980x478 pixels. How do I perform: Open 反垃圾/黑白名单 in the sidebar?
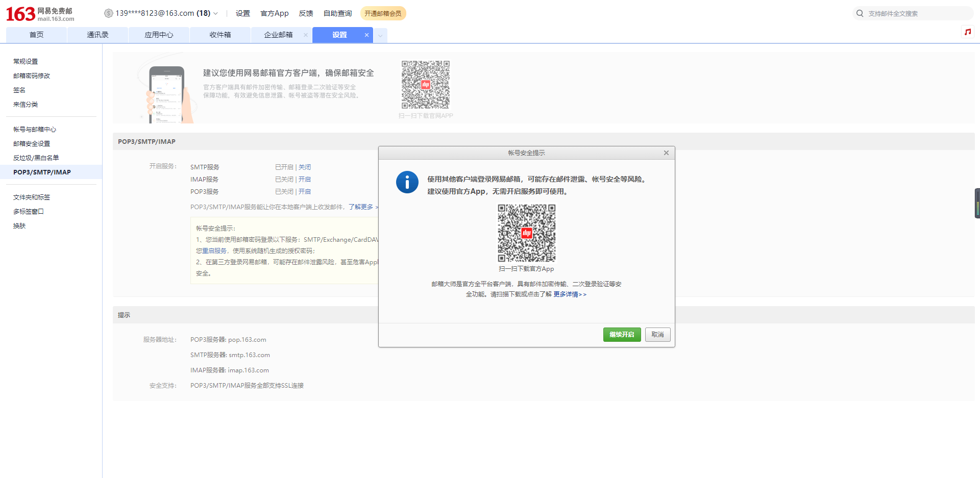pos(36,158)
